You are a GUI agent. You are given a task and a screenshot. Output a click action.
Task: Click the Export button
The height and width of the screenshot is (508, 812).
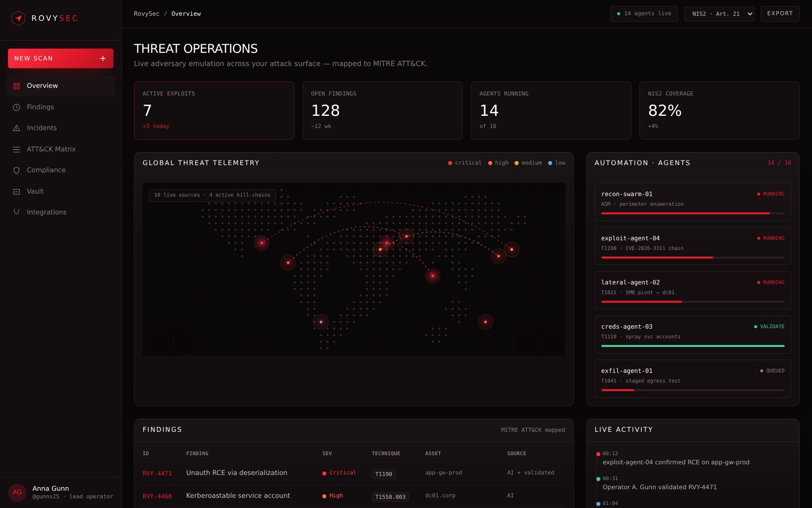pos(780,14)
